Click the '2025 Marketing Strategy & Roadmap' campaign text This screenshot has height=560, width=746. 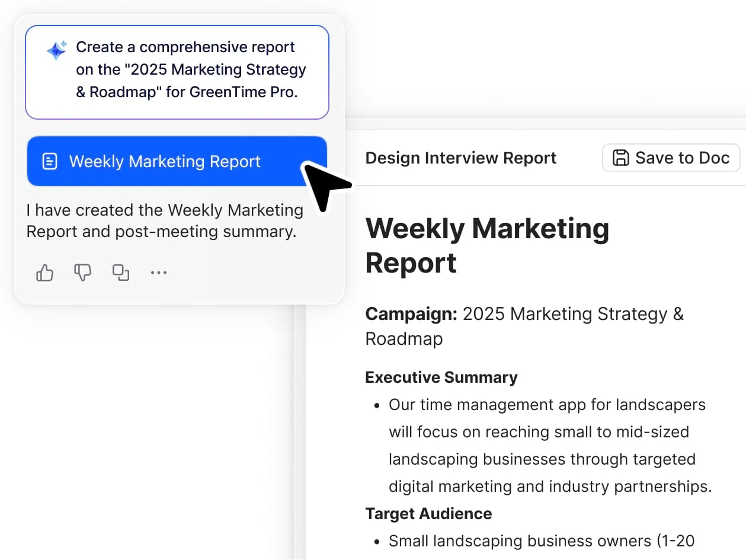click(x=572, y=314)
